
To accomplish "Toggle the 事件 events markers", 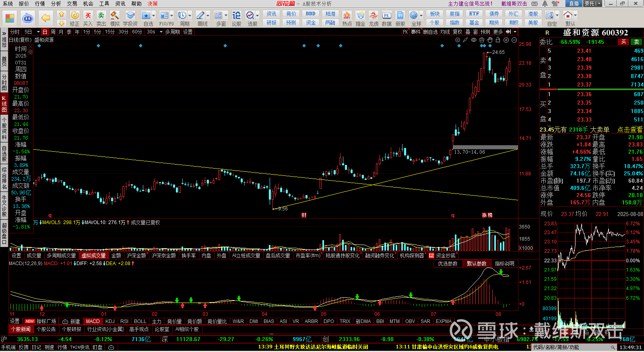I will pos(416,32).
